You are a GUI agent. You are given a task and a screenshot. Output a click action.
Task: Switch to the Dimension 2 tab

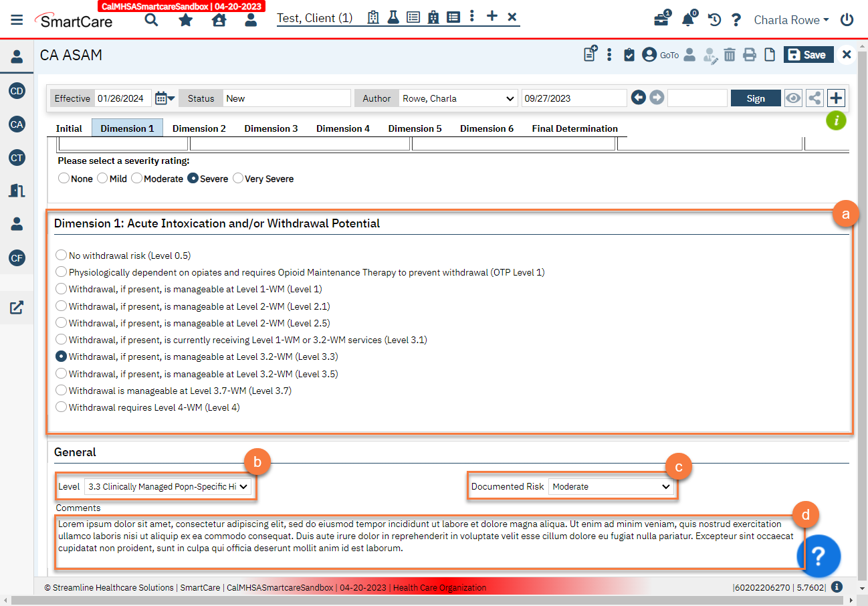point(199,128)
